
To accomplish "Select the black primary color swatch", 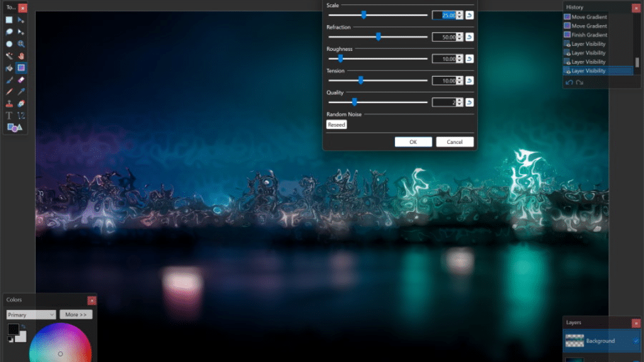I will [x=13, y=329].
